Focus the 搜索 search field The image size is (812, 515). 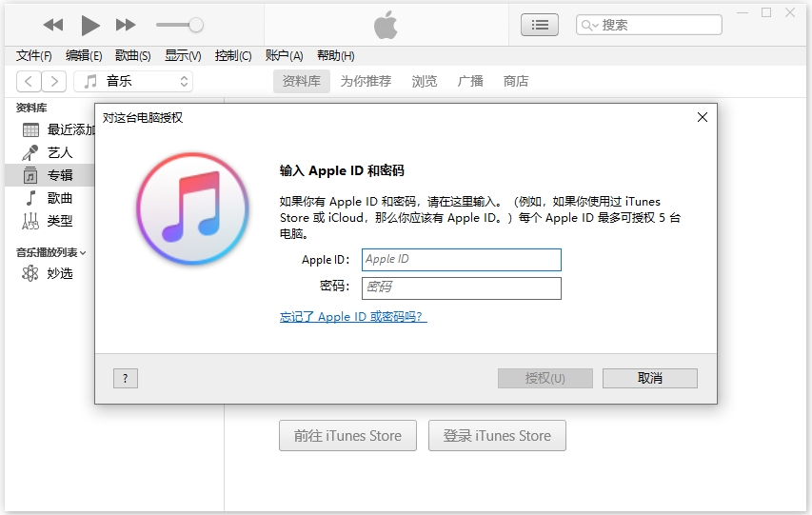(x=649, y=25)
